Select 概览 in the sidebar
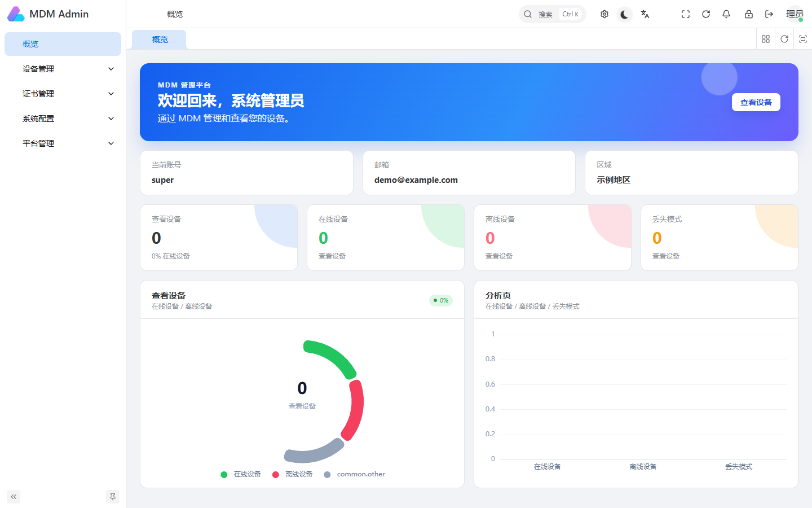The width and height of the screenshot is (812, 508). [63, 44]
